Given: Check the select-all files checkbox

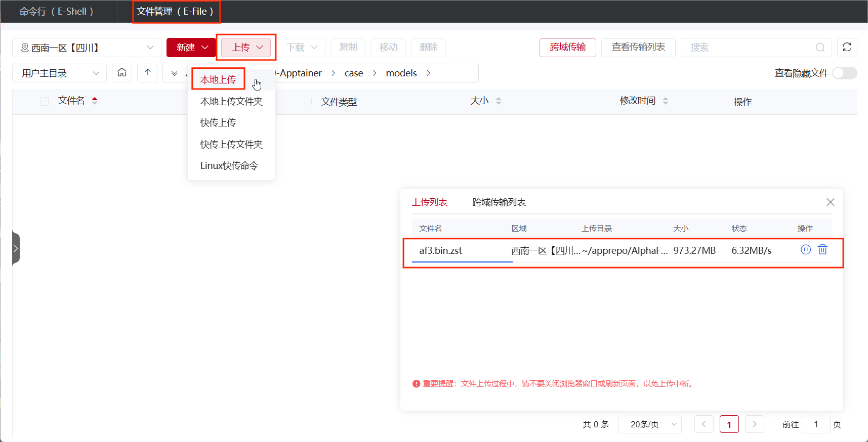Looking at the screenshot, I should 45,101.
